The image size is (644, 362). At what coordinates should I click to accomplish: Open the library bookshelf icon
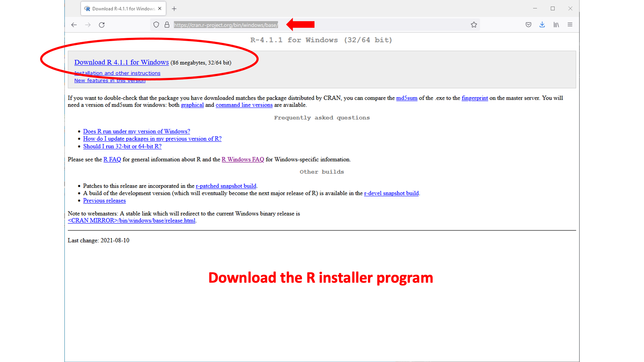tap(556, 25)
